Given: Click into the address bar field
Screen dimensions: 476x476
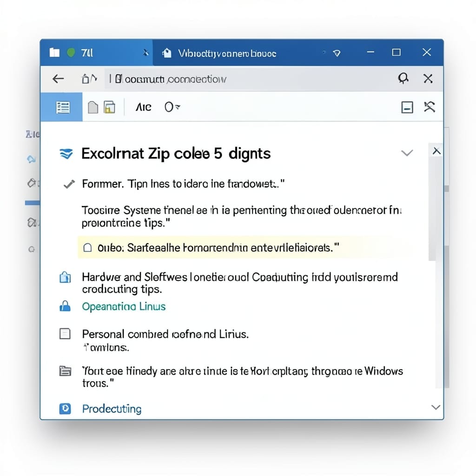Looking at the screenshot, I should pyautogui.click(x=248, y=79).
